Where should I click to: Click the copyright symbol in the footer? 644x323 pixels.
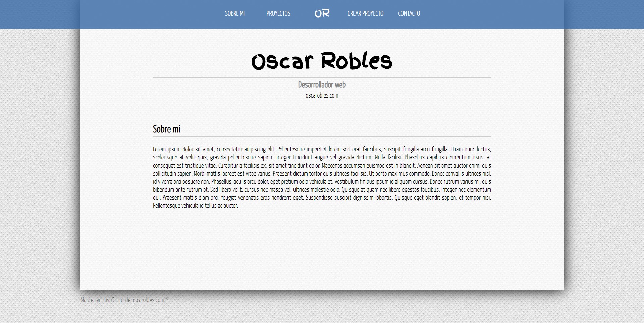click(167, 299)
